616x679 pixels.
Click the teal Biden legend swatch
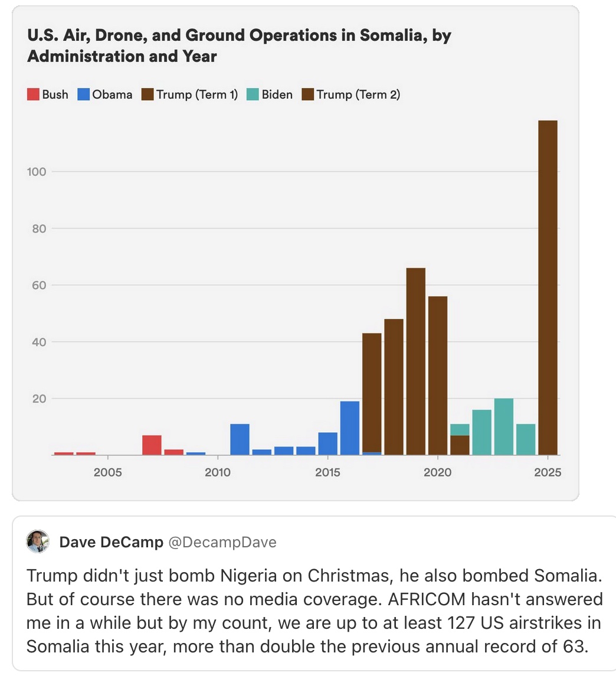(x=253, y=94)
